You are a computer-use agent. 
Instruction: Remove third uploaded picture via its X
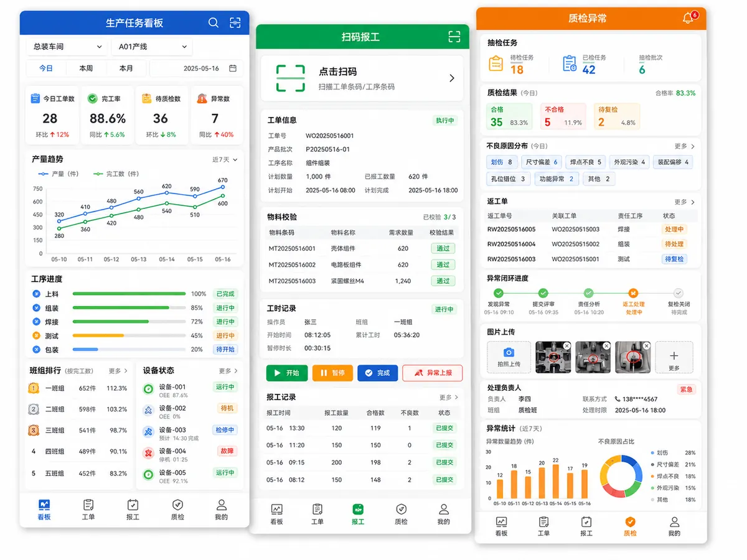[x=647, y=345]
